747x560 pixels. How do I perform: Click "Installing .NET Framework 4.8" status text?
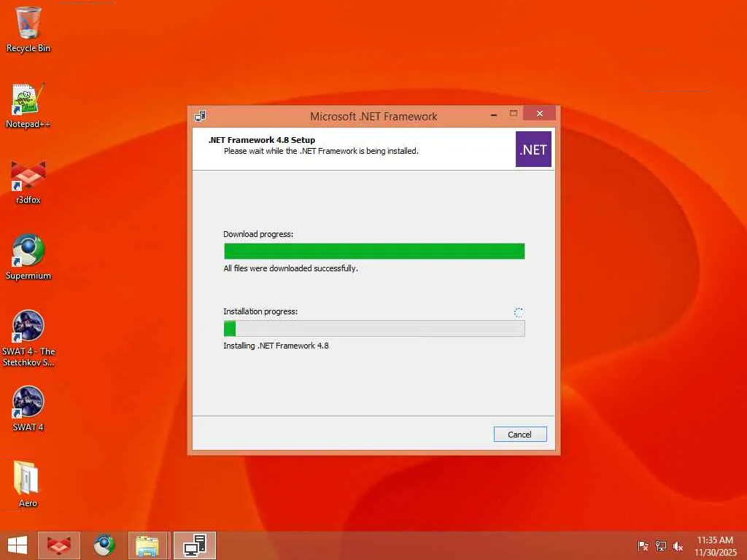tap(276, 346)
